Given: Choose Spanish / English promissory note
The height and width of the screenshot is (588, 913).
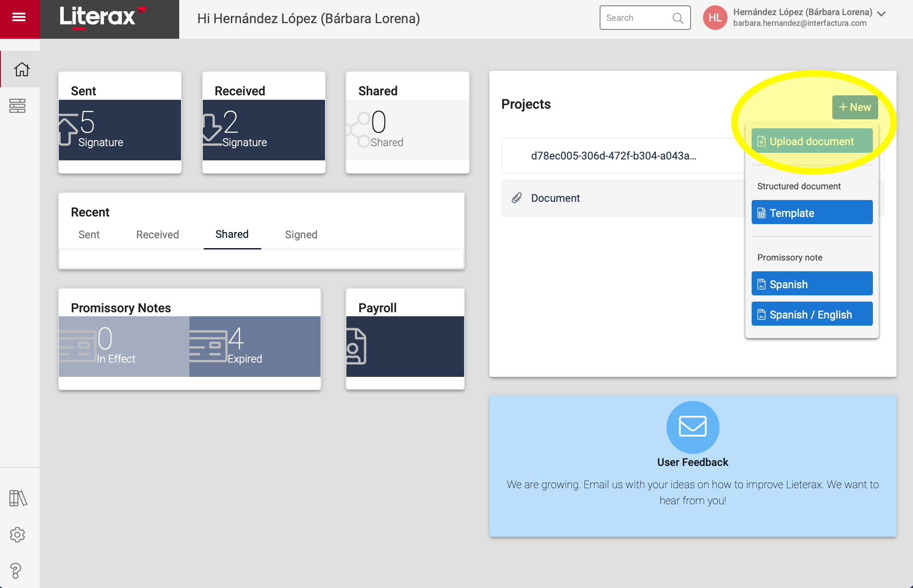Looking at the screenshot, I should tap(812, 314).
